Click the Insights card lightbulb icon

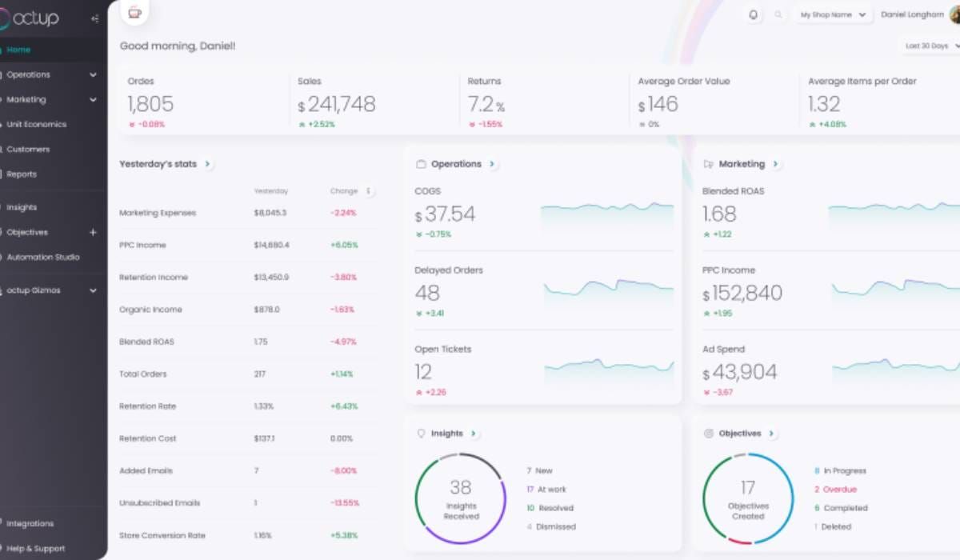(x=421, y=434)
